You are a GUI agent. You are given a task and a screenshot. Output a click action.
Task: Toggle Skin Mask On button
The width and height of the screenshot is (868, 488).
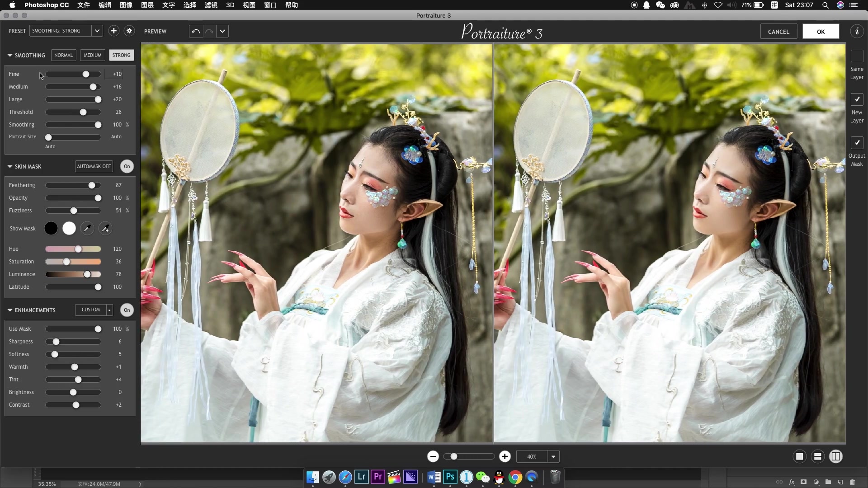[127, 166]
